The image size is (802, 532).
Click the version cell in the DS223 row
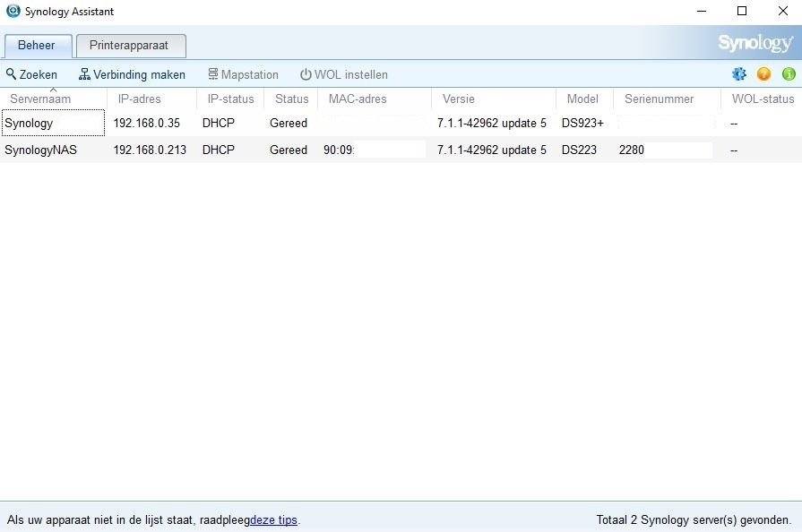[492, 150]
